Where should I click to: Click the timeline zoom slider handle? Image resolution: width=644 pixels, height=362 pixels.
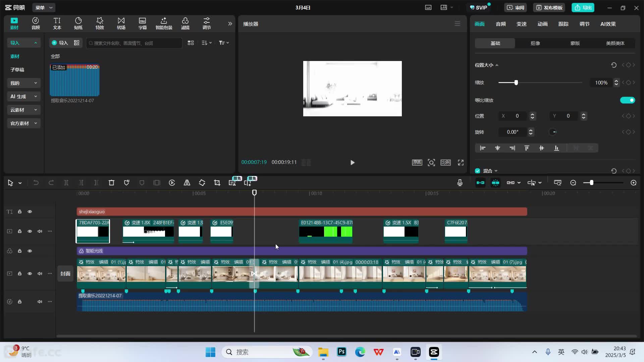[x=591, y=183]
